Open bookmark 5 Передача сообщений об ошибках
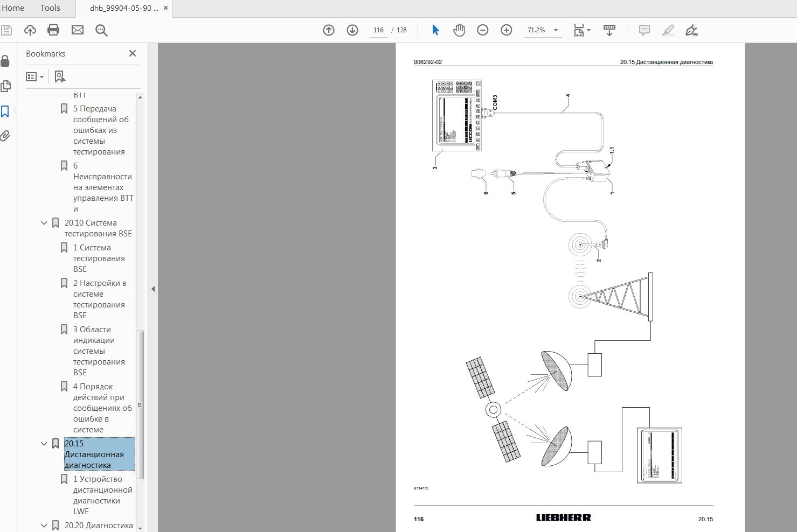 (x=102, y=130)
